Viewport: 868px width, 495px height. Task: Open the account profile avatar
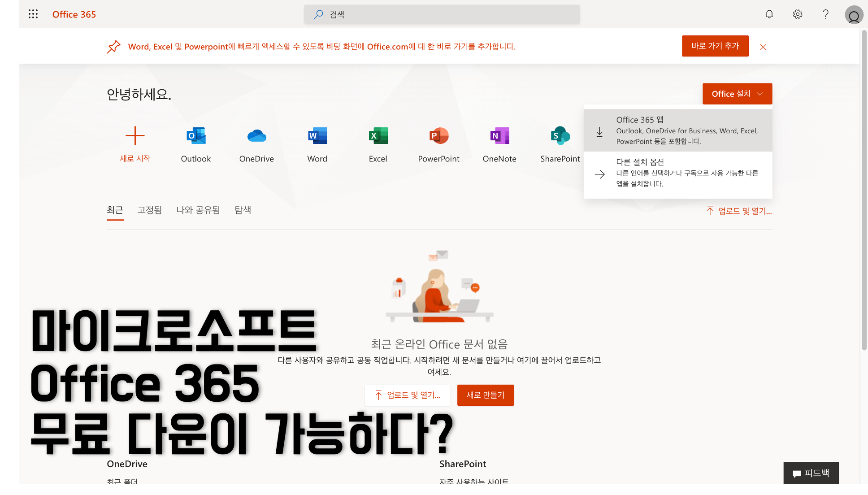point(854,15)
